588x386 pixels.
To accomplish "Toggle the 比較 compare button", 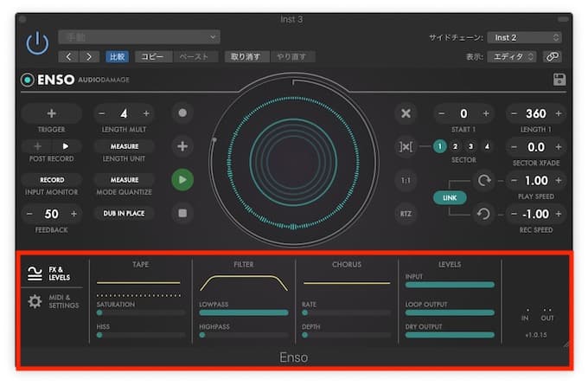I will [117, 57].
